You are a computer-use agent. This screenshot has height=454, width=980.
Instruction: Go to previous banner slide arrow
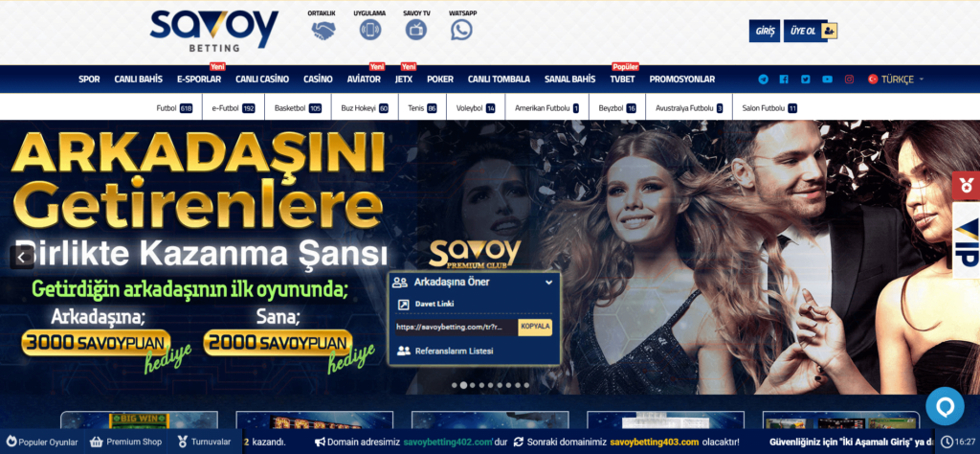point(22,257)
